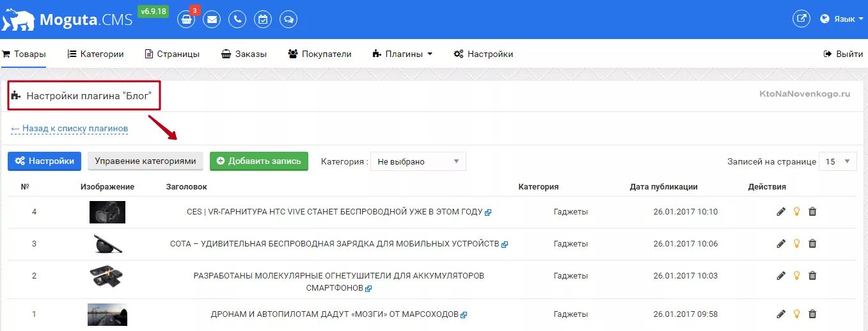Click Управление категориями button
This screenshot has width=868, height=331.
pos(145,161)
